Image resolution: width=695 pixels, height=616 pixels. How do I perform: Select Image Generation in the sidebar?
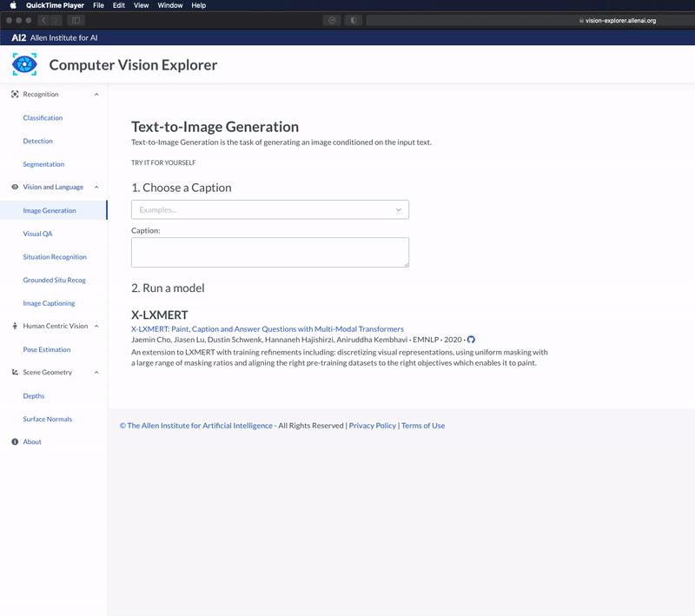(50, 210)
